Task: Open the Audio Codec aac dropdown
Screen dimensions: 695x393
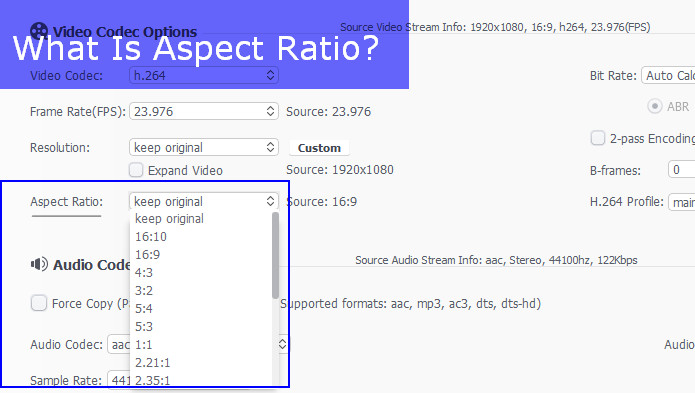Action: tap(198, 344)
